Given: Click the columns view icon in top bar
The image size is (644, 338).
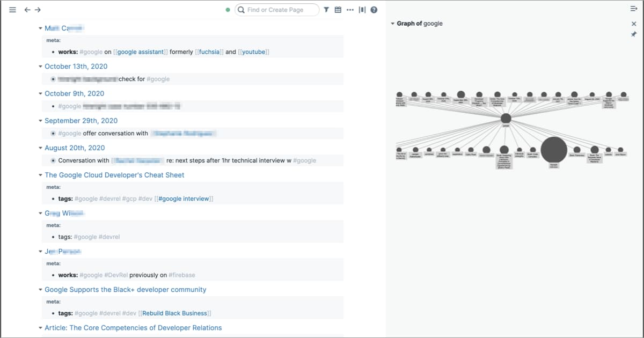Looking at the screenshot, I should click(362, 10).
